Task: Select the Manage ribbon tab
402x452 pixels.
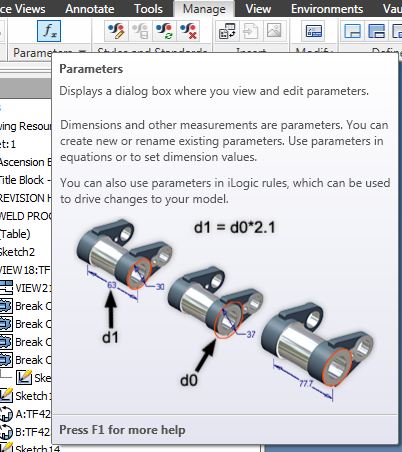Action: point(204,9)
